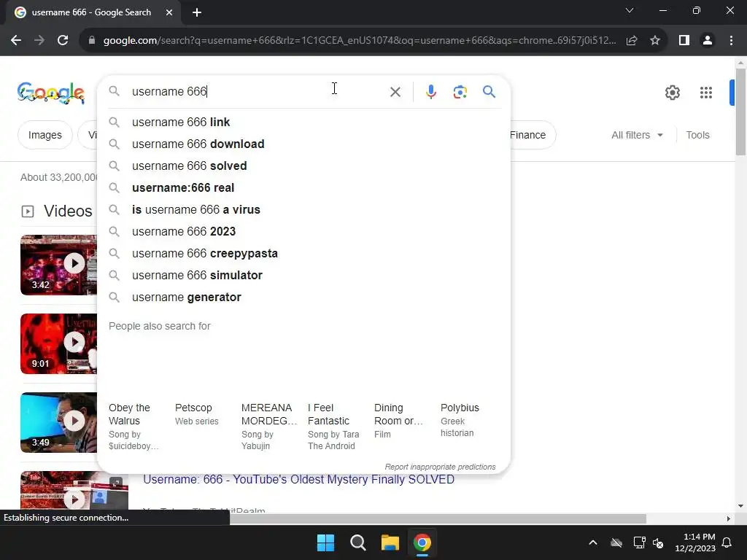Image resolution: width=747 pixels, height=560 pixels.
Task: Start voice search with the microphone
Action: pos(431,92)
